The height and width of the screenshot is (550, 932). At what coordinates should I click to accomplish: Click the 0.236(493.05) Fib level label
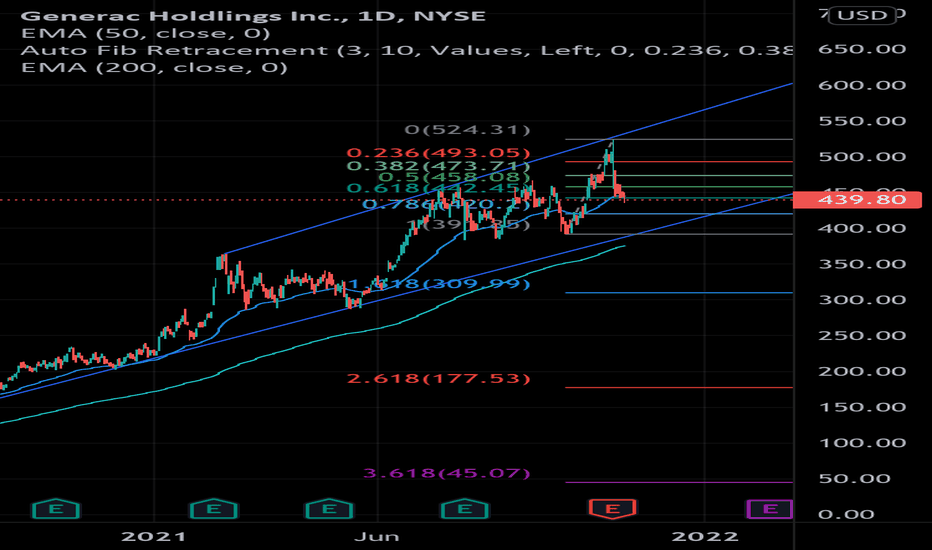[x=438, y=153]
